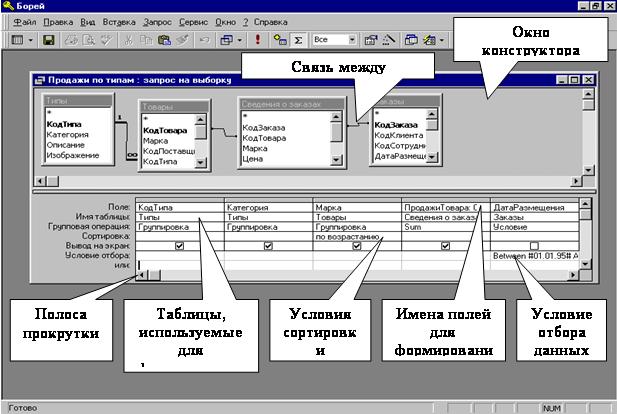The height and width of the screenshot is (414, 617).
Task: Toggle the Totals sigma icon
Action: [300, 41]
